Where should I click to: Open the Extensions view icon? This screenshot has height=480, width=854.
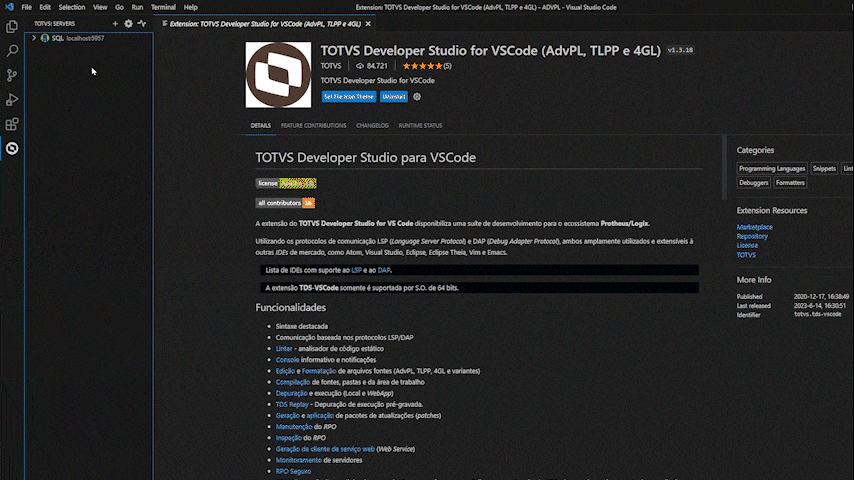(x=11, y=124)
